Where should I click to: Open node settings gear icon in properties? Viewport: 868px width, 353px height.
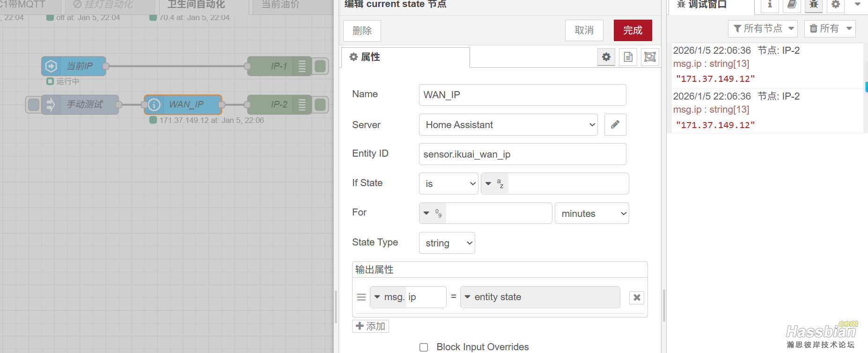(606, 57)
